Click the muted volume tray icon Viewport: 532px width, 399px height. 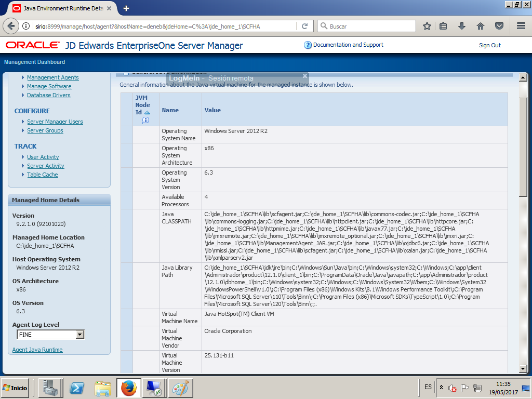453,388
